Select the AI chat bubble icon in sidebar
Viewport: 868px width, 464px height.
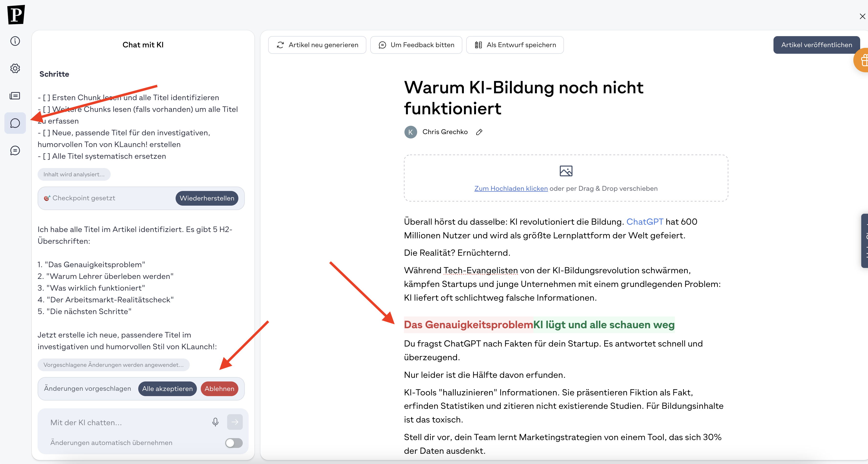(15, 123)
